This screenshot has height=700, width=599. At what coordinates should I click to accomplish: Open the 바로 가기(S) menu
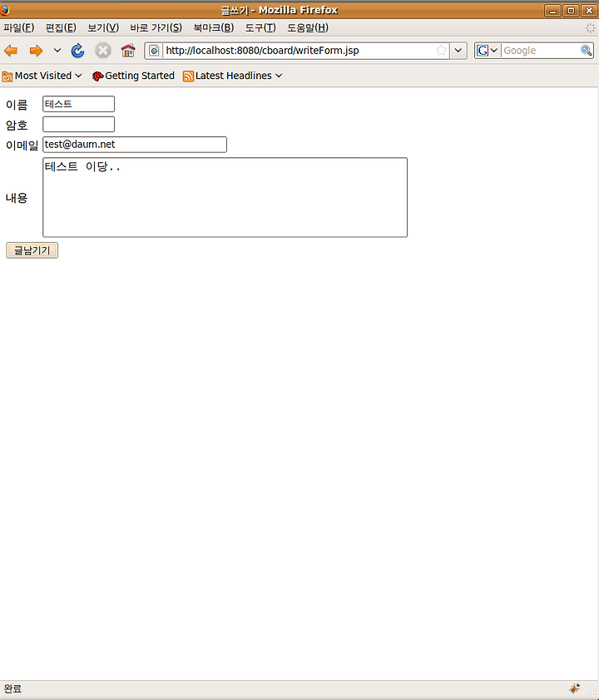point(156,27)
